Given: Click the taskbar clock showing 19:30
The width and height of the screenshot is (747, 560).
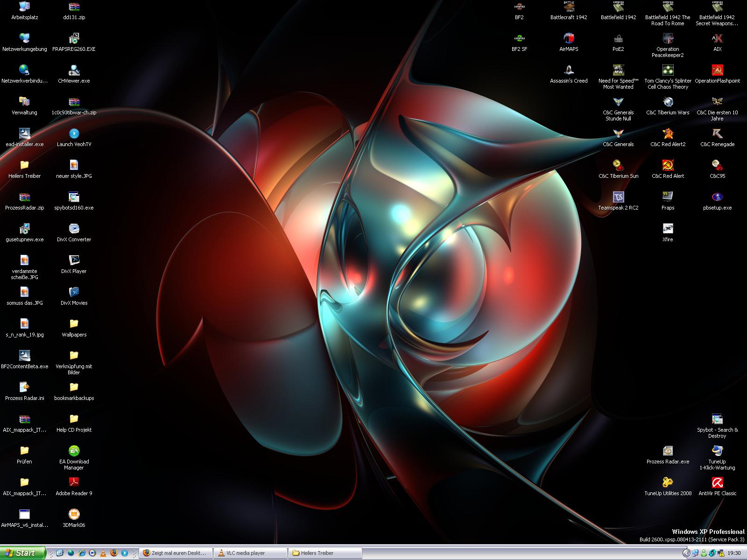Looking at the screenshot, I should [x=734, y=553].
